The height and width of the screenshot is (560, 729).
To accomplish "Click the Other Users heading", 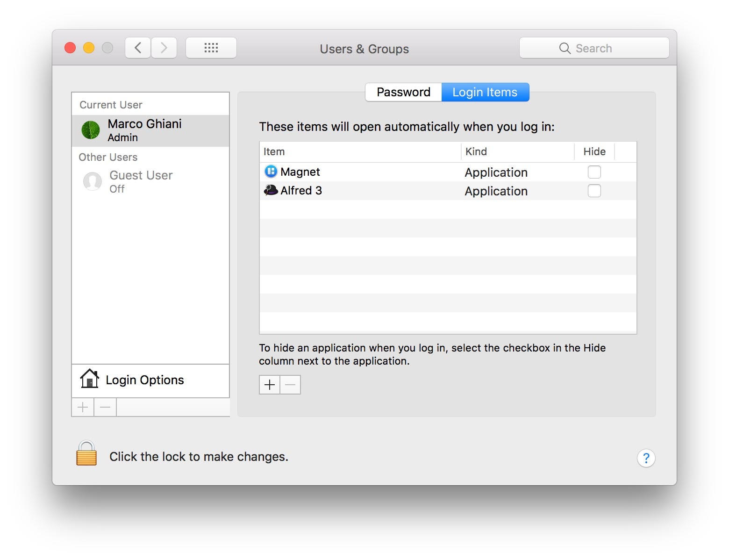I will coord(108,157).
